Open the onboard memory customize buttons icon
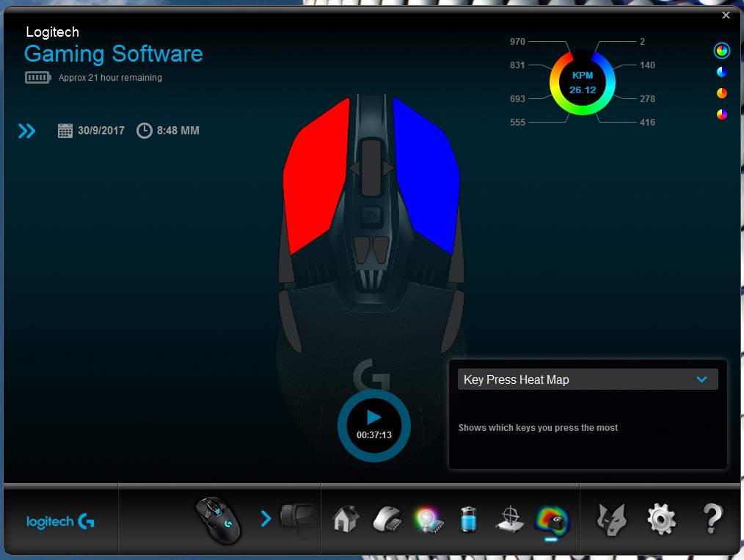The image size is (744, 560). coord(387,519)
